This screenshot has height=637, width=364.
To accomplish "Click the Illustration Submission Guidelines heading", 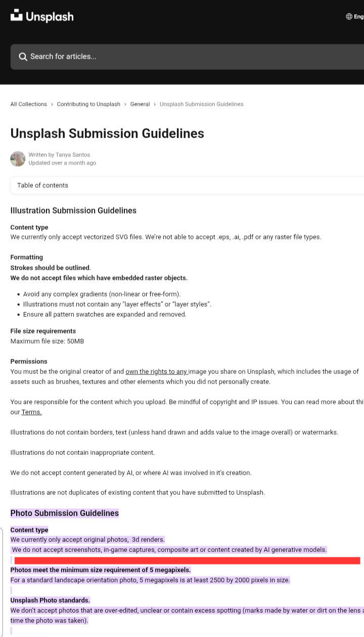I will tap(73, 210).
